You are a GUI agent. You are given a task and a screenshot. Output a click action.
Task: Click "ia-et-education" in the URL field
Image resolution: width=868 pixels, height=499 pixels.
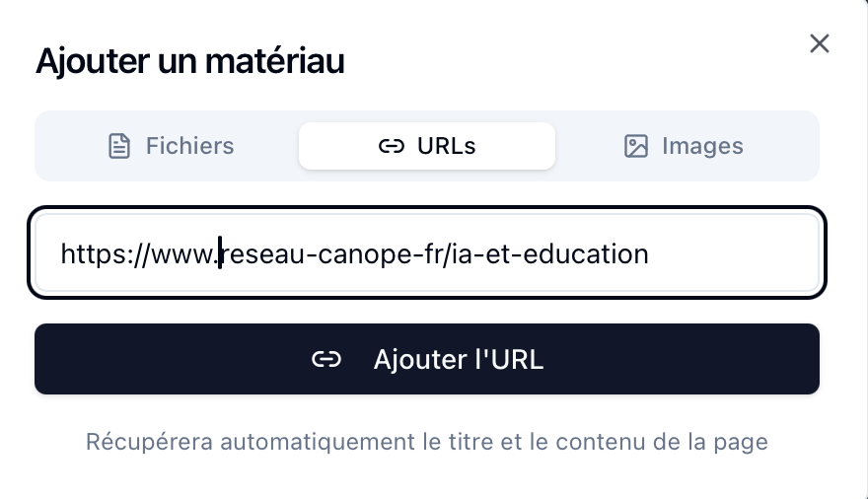(x=549, y=254)
